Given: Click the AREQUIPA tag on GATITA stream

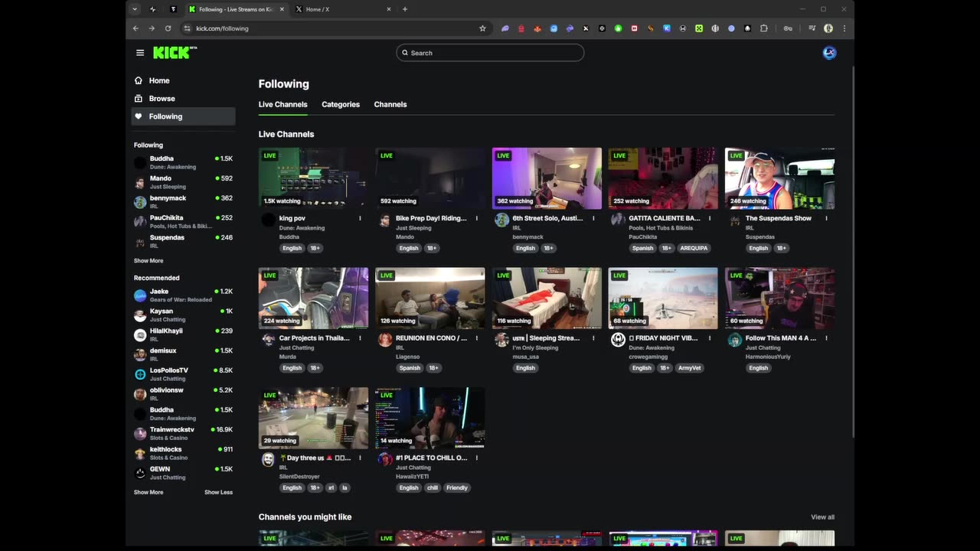Looking at the screenshot, I should pyautogui.click(x=694, y=248).
